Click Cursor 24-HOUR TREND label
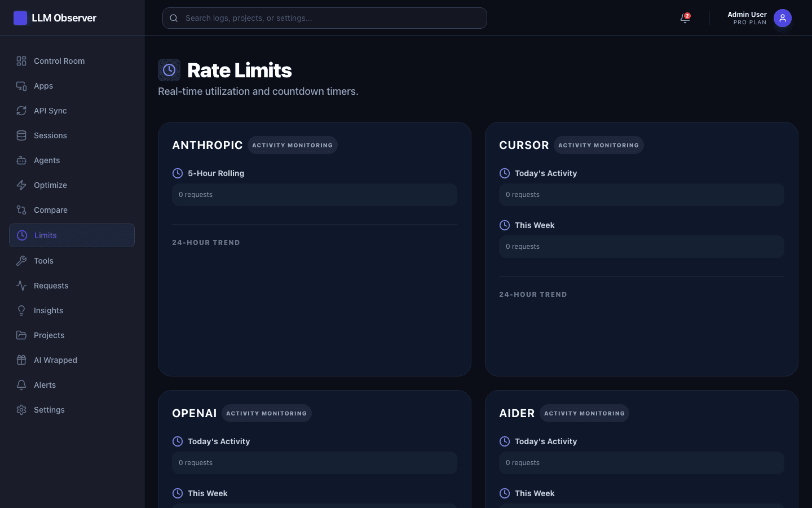Viewport: 812px width, 508px height. pos(533,295)
